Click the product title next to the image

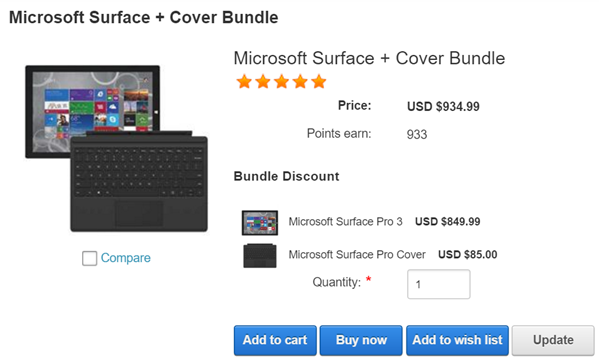point(369,58)
